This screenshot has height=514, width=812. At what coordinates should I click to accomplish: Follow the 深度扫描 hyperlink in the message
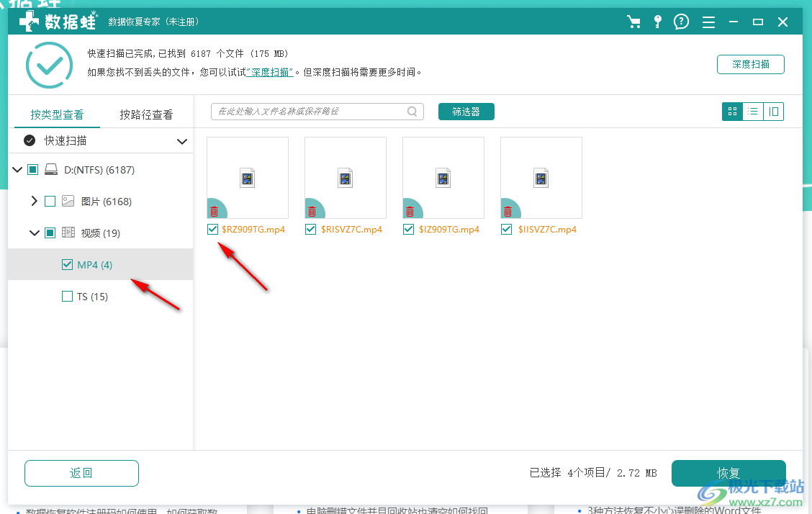point(269,72)
